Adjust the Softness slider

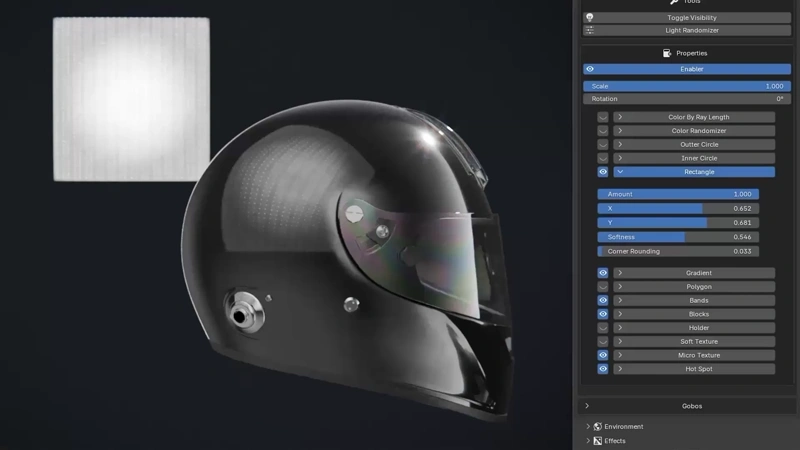[678, 237]
